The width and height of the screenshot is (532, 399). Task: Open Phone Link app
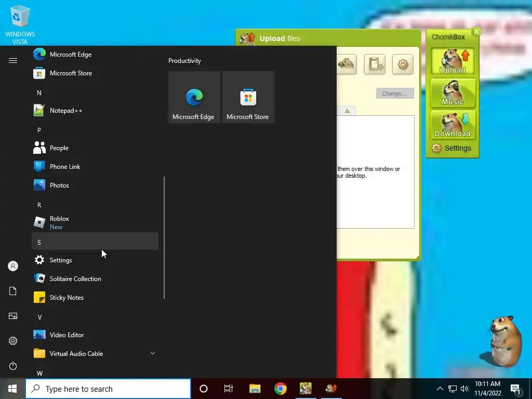click(95, 167)
